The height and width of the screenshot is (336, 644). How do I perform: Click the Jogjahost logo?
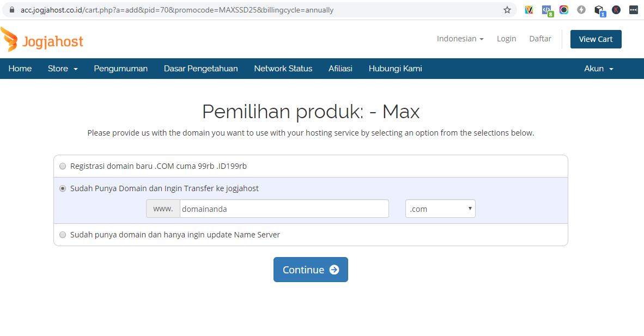[x=42, y=39]
